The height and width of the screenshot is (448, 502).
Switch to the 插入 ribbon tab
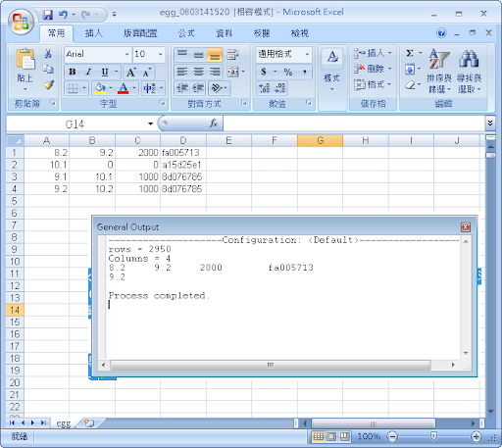[93, 33]
